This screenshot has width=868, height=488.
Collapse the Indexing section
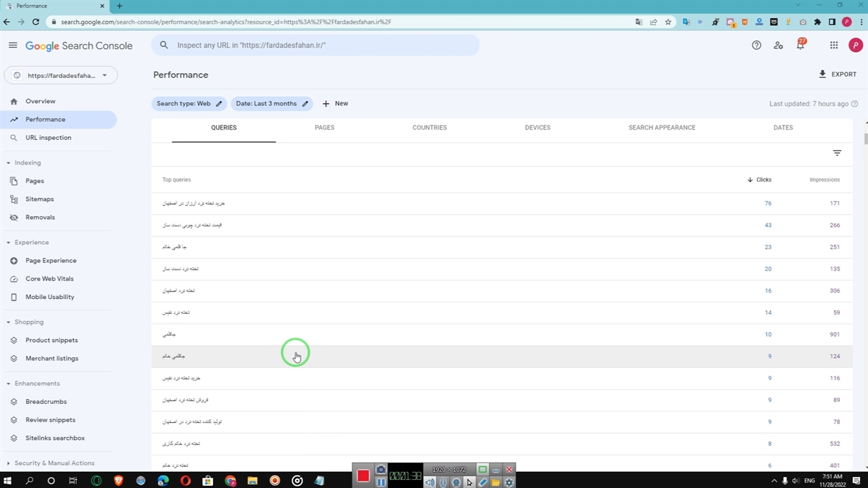click(9, 163)
